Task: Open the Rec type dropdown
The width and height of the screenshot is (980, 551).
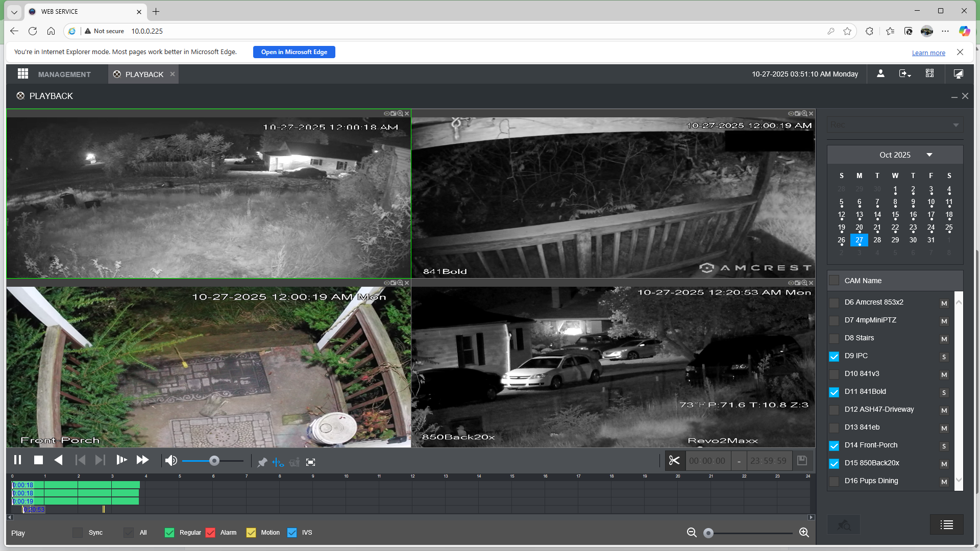Action: coord(895,125)
